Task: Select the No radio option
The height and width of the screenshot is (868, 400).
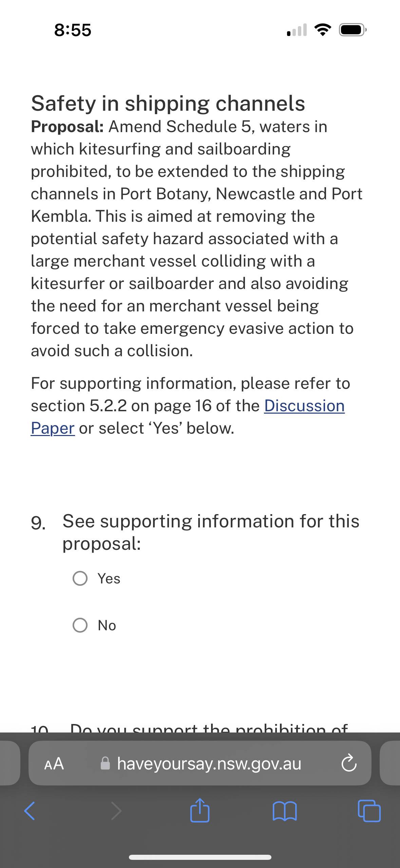Action: tap(80, 625)
